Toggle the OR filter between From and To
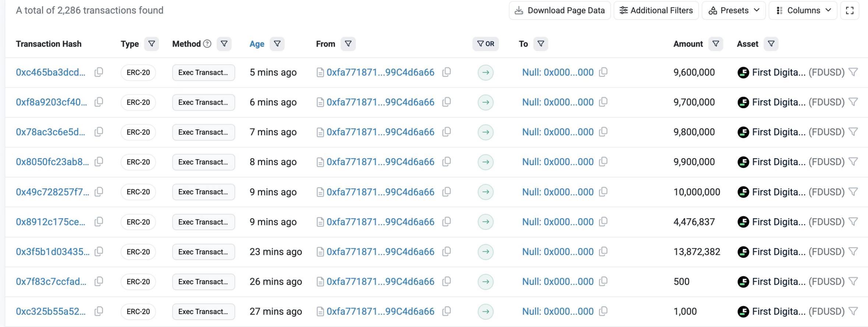The image size is (868, 327). [486, 44]
